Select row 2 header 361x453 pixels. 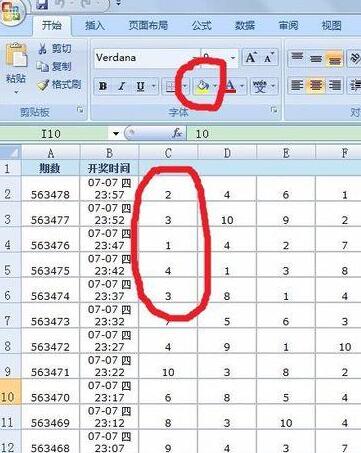(10, 189)
